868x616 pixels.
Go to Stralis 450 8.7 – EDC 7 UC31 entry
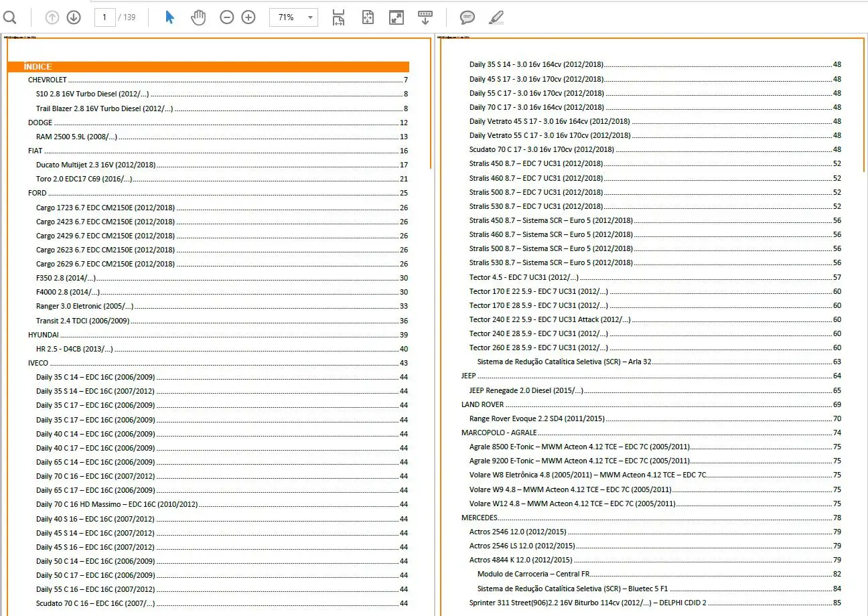click(655, 163)
